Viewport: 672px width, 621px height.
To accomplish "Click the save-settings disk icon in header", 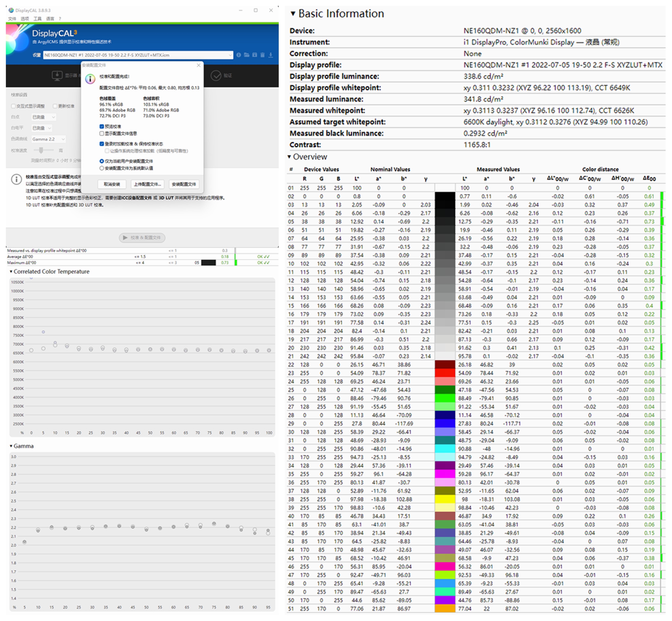I will pos(254,55).
